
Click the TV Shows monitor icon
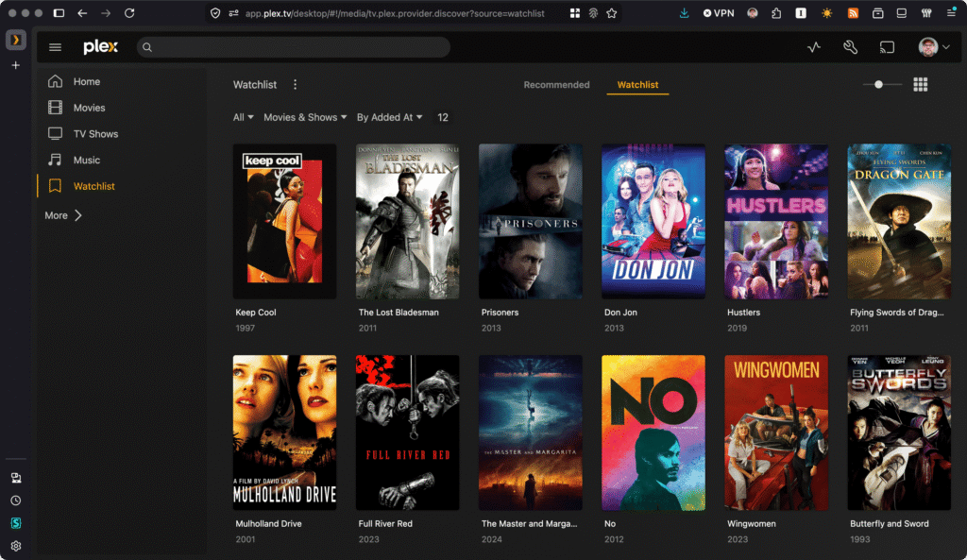point(55,134)
